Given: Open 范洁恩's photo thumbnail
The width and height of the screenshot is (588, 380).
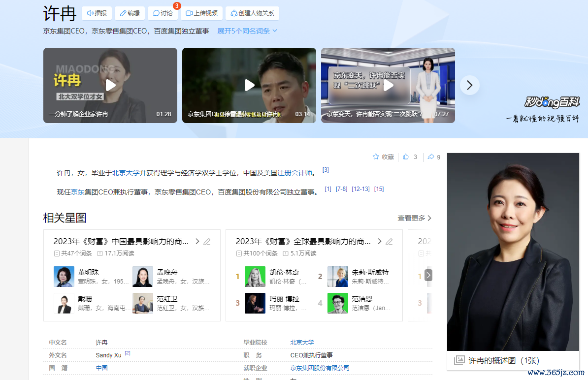Looking at the screenshot, I should pyautogui.click(x=338, y=303).
